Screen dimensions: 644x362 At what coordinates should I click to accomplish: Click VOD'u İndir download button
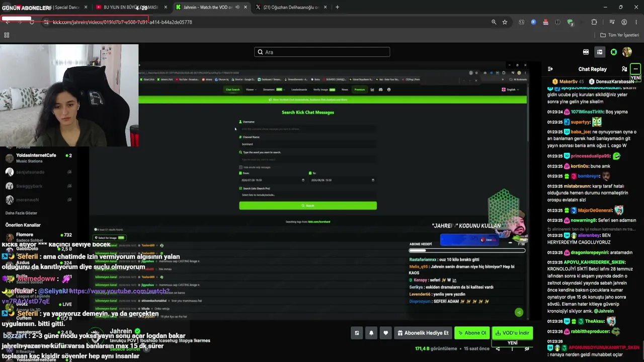pos(512,333)
